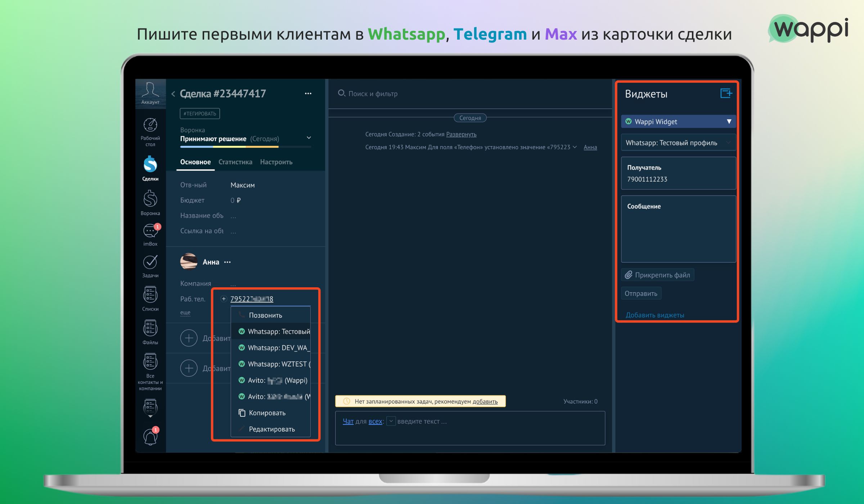The height and width of the screenshot is (504, 864).
Task: Open Рабочий стол dashboard in sidebar
Action: (x=150, y=132)
